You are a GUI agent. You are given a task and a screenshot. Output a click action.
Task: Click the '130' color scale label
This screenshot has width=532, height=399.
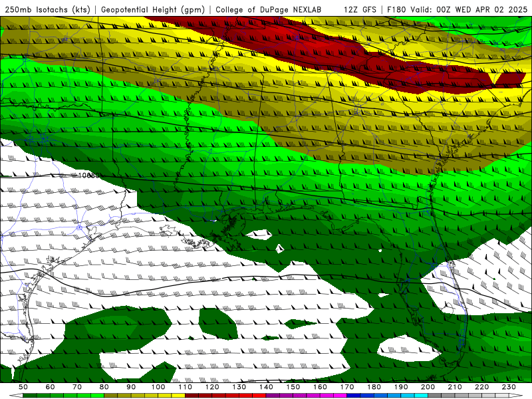(x=239, y=387)
